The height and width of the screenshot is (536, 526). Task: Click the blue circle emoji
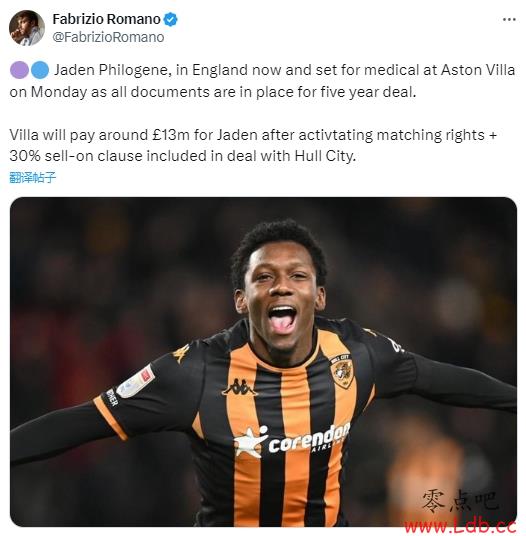(x=40, y=70)
